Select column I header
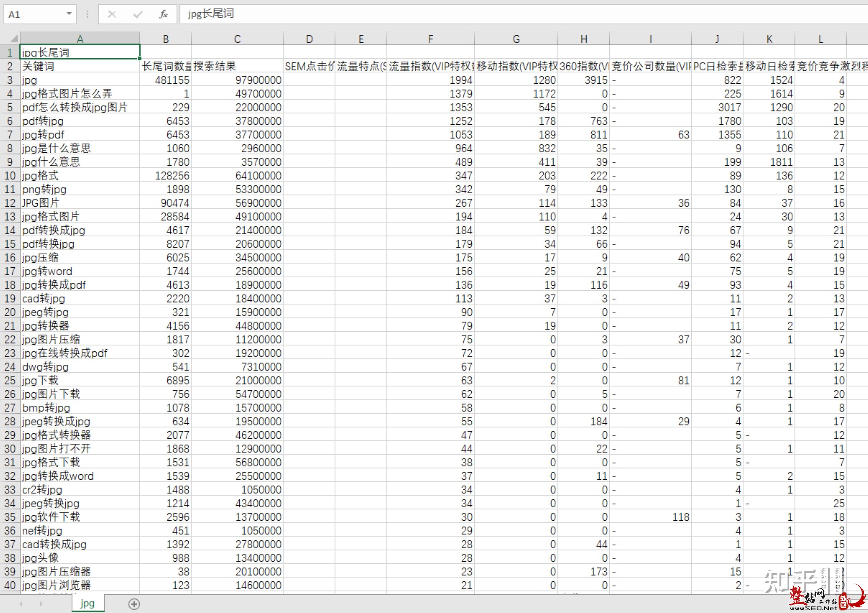The height and width of the screenshot is (613, 868). pos(651,38)
